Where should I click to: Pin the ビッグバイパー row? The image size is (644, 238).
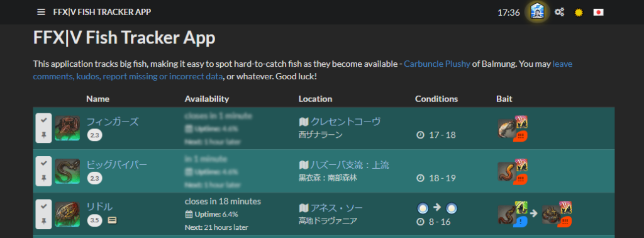(x=44, y=178)
